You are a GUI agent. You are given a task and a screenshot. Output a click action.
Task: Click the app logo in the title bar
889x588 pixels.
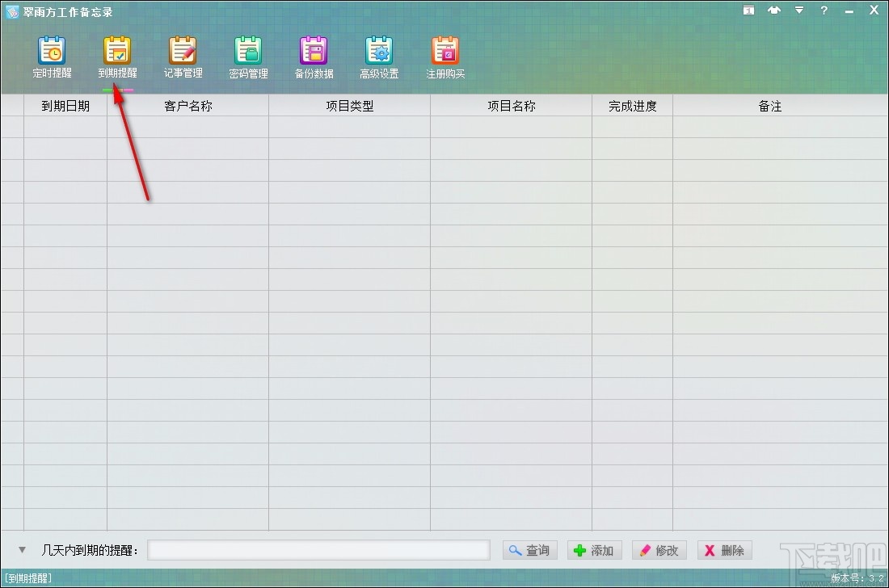pyautogui.click(x=11, y=12)
